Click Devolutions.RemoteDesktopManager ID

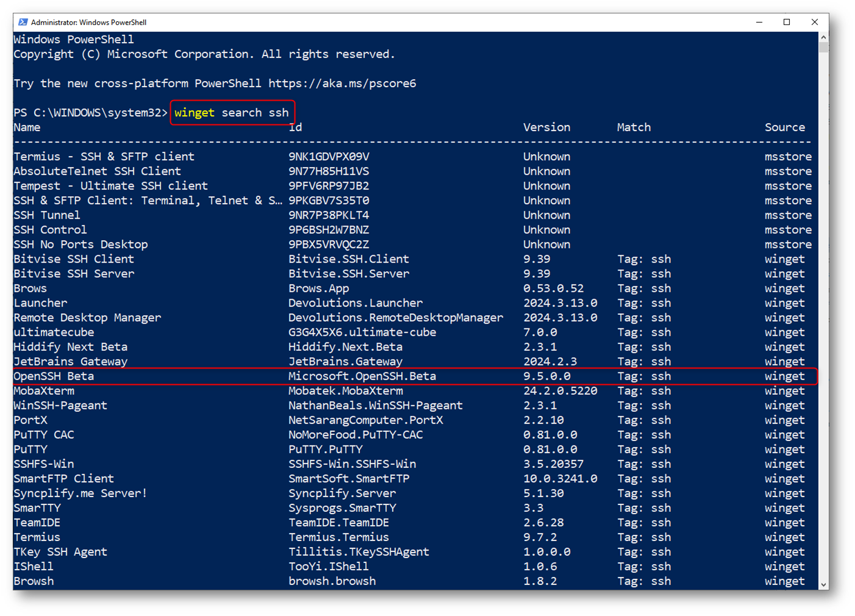396,317
